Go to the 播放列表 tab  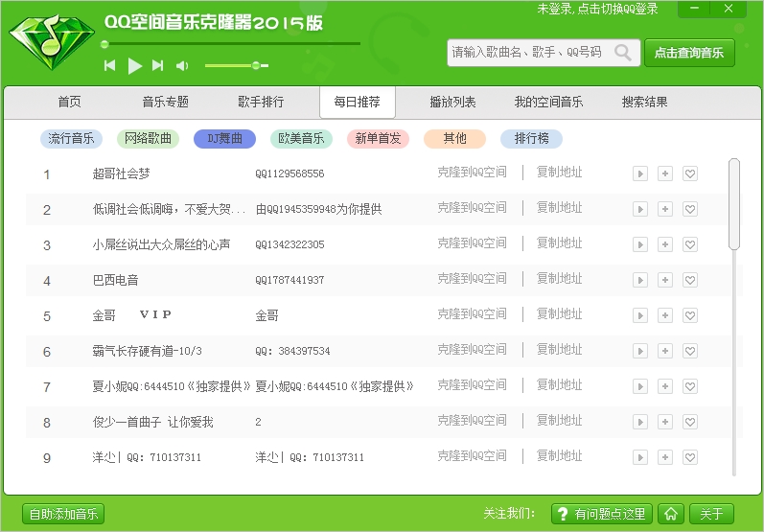click(x=452, y=102)
